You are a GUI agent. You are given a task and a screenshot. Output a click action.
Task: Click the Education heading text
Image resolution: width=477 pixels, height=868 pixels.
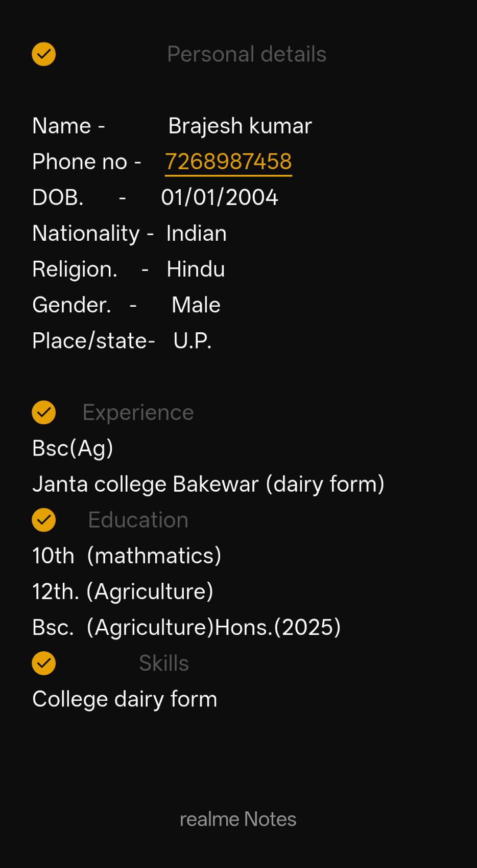pyautogui.click(x=138, y=520)
